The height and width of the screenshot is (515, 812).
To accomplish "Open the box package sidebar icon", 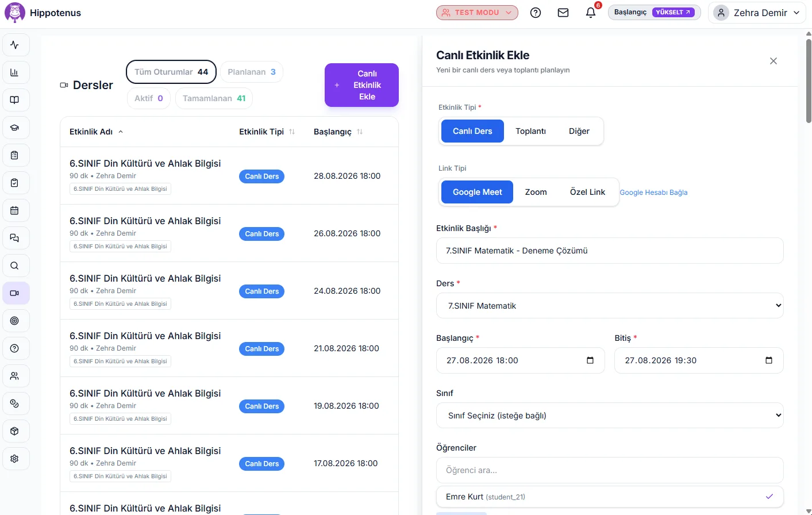I will [15, 431].
